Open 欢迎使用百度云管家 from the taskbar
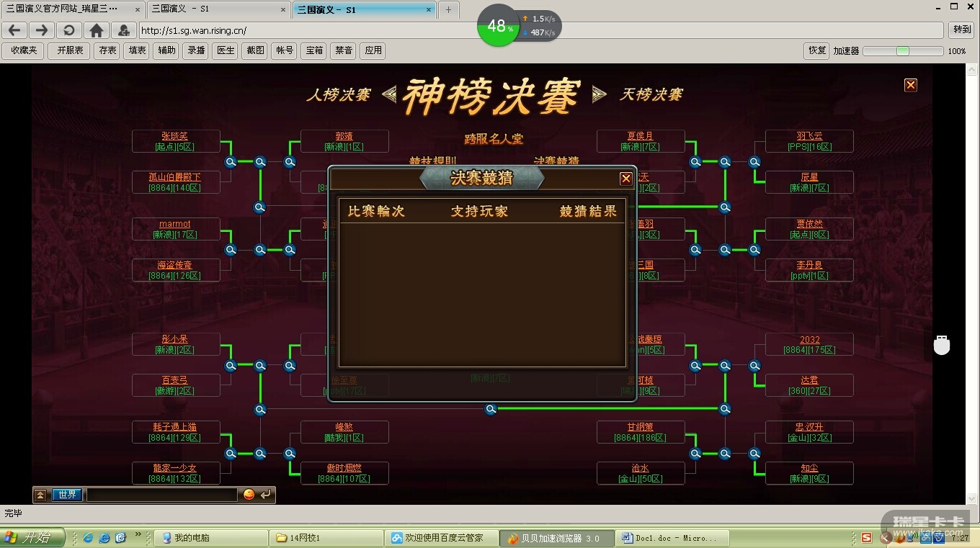The width and height of the screenshot is (980, 548). click(442, 538)
